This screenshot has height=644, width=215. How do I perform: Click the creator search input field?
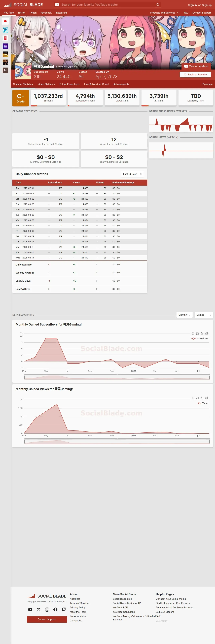107,5
